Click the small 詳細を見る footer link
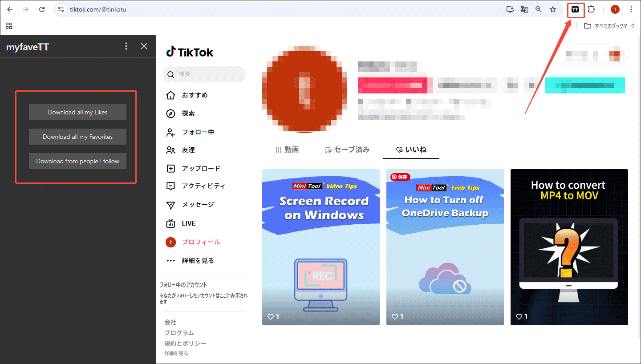Screen dimensions: 641x364 coord(176,353)
